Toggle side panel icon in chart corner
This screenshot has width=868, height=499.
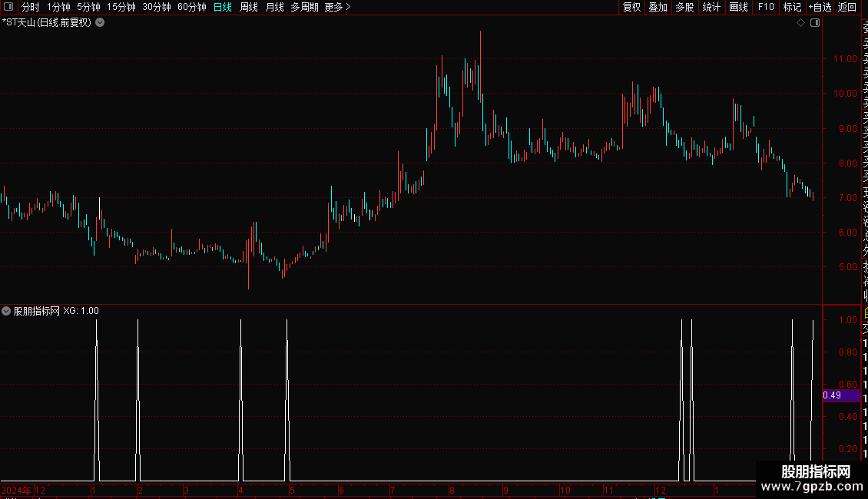point(815,23)
